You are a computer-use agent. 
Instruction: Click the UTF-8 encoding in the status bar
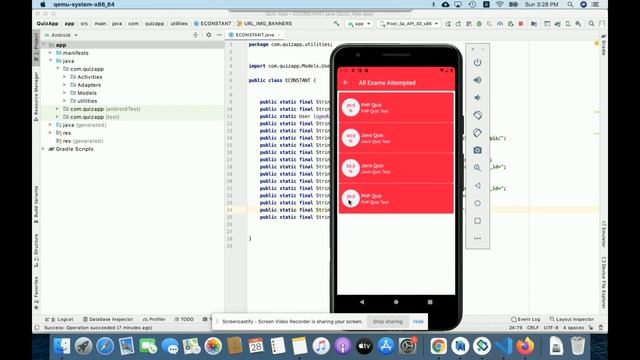tap(551, 328)
